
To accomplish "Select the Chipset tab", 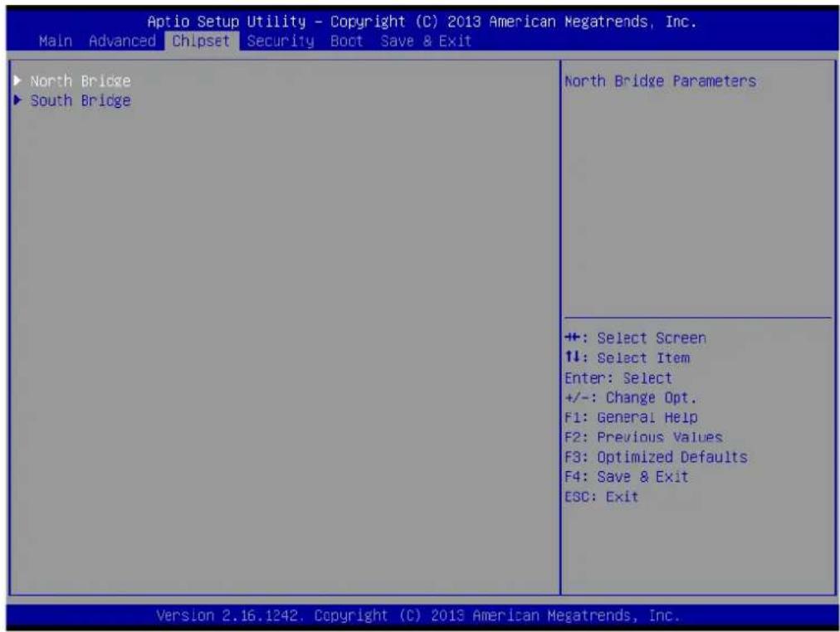I will tap(202, 41).
